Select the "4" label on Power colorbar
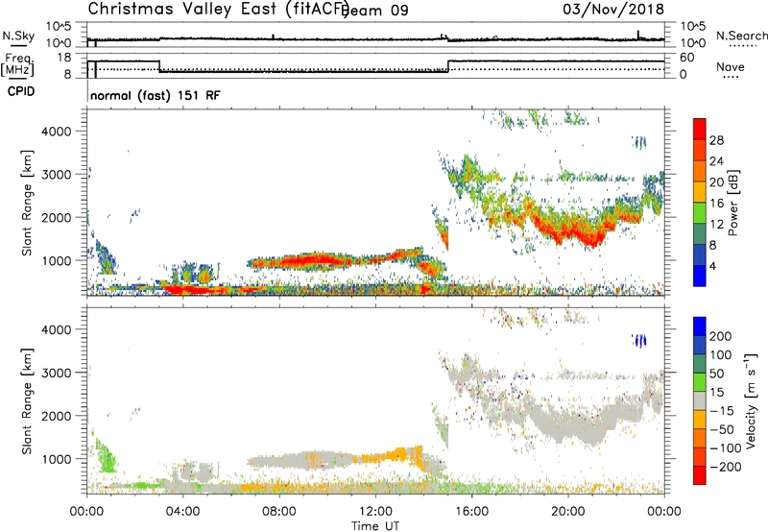 point(712,266)
